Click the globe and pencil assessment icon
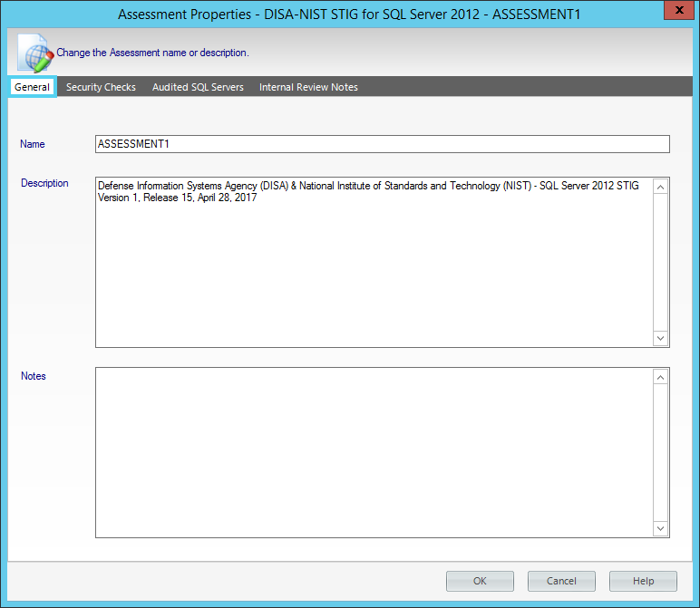Screen dimensions: 700x608 pyautogui.click(x=35, y=53)
